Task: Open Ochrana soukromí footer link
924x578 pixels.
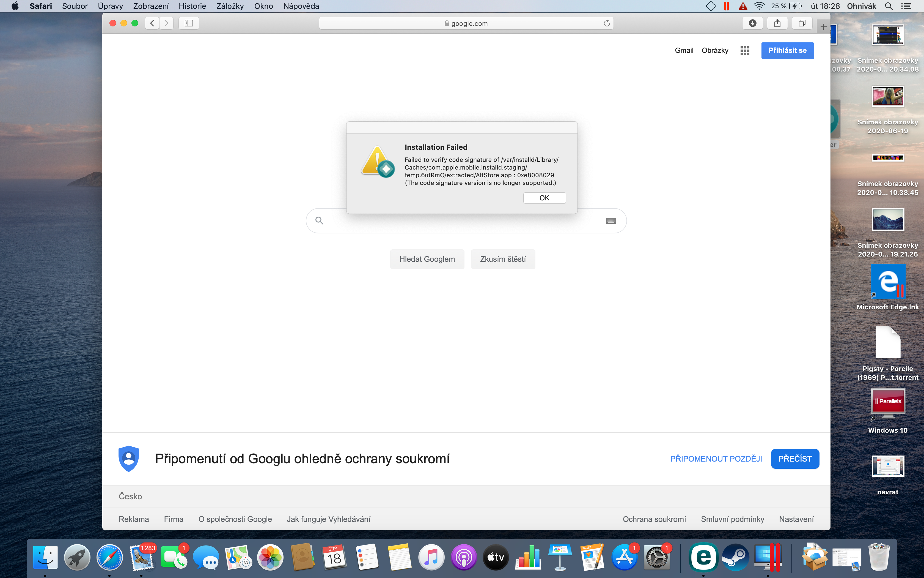Action: pyautogui.click(x=654, y=519)
